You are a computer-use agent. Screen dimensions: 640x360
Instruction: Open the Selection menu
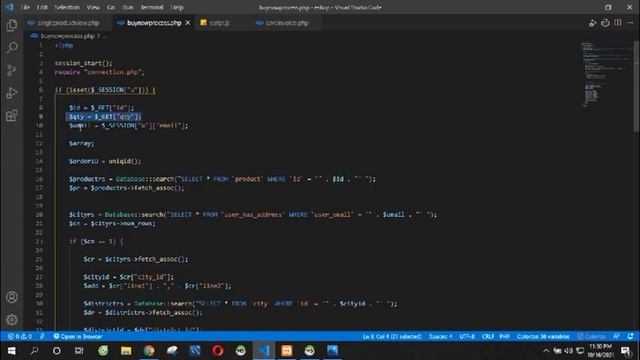pos(67,7)
